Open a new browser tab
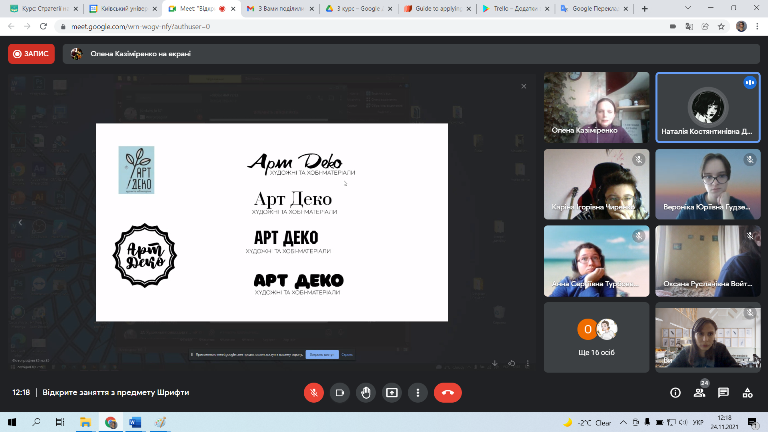 [x=645, y=9]
